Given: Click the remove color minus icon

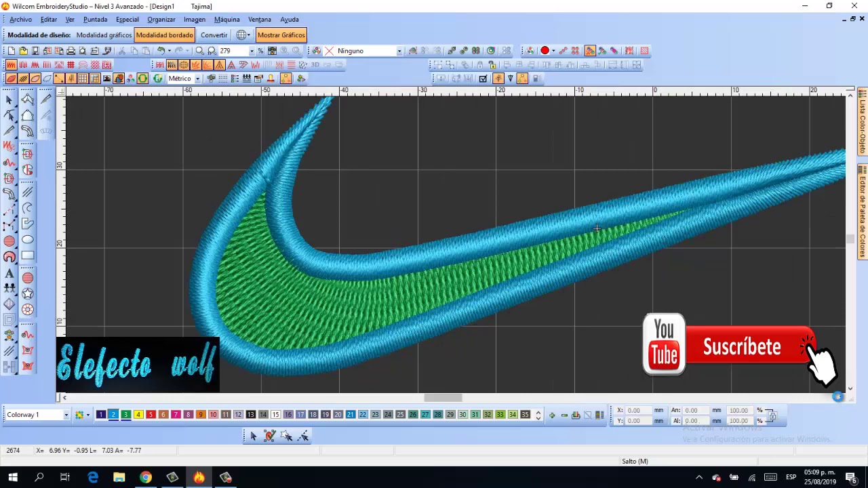Looking at the screenshot, I should (x=564, y=415).
